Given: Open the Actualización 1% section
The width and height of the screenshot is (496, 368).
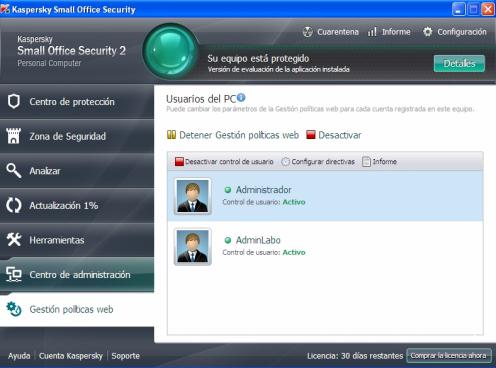Looking at the screenshot, I should coord(77,206).
